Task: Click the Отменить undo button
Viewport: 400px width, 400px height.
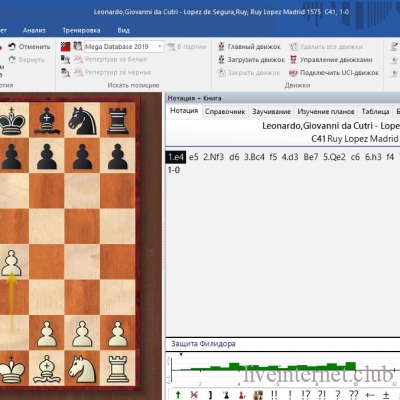Action: pyautogui.click(x=29, y=47)
